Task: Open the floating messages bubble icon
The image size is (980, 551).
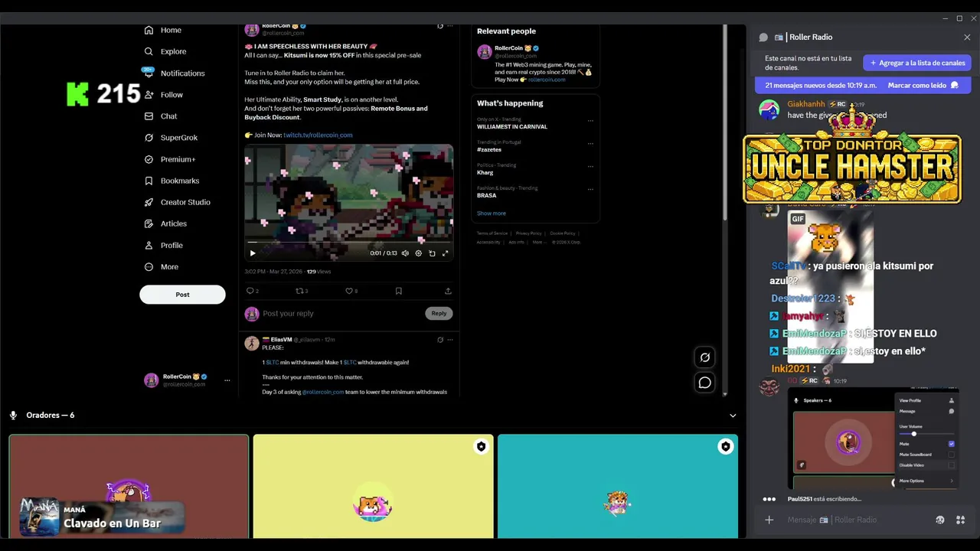Action: 704,383
